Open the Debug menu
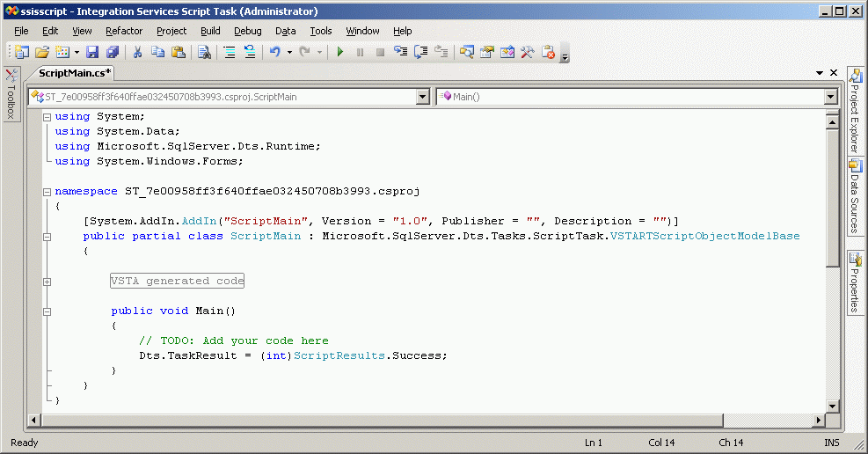This screenshot has height=454, width=868. click(x=247, y=31)
